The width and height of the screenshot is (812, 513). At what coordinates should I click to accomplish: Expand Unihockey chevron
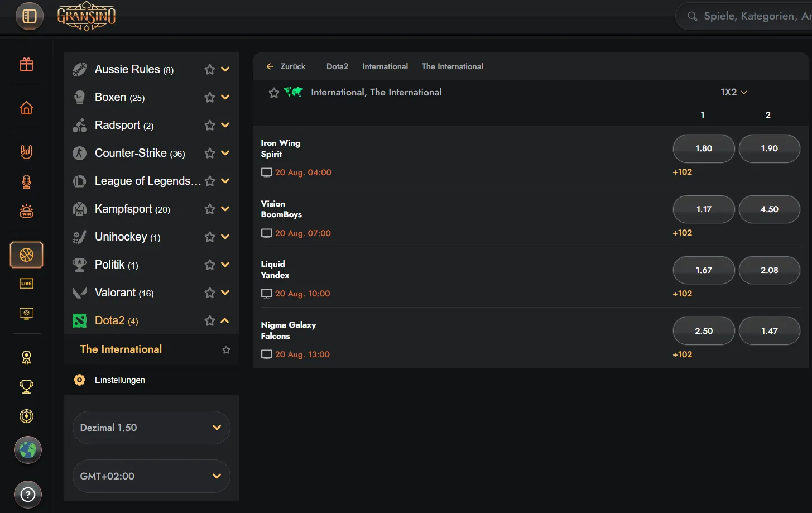225,237
